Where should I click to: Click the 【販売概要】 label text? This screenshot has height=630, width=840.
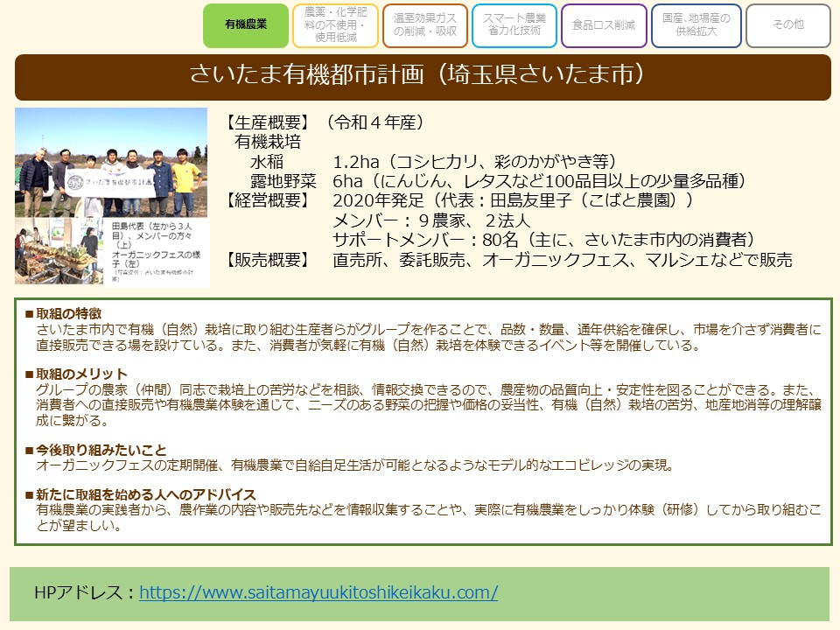267,260
